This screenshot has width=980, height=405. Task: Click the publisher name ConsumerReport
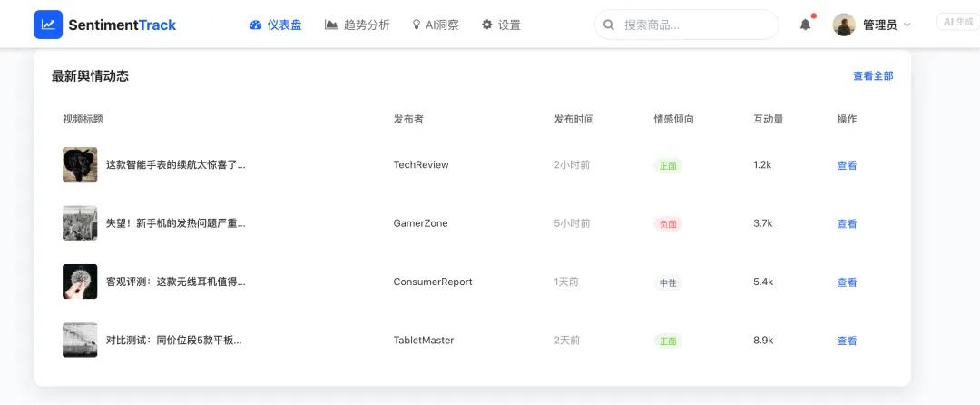pos(433,282)
